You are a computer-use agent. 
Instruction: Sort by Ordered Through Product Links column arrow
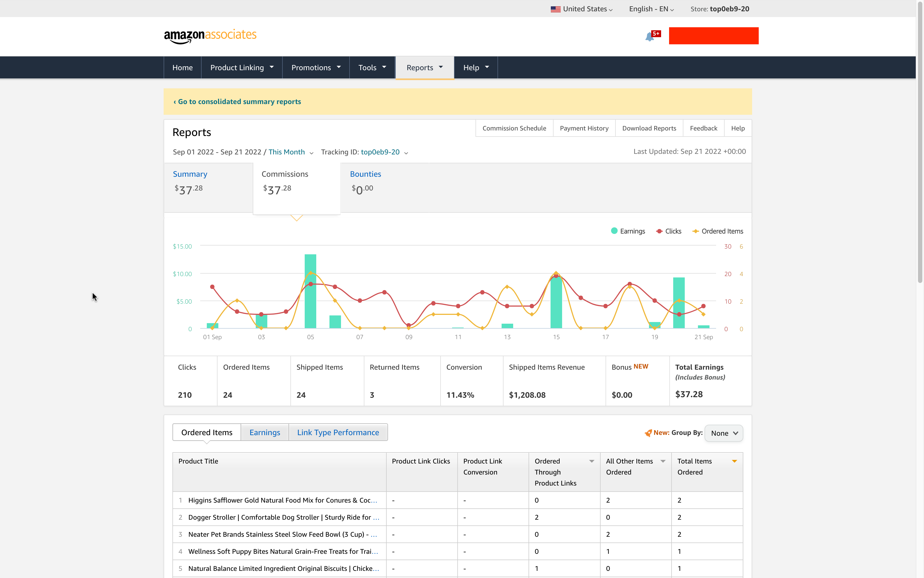(x=592, y=461)
